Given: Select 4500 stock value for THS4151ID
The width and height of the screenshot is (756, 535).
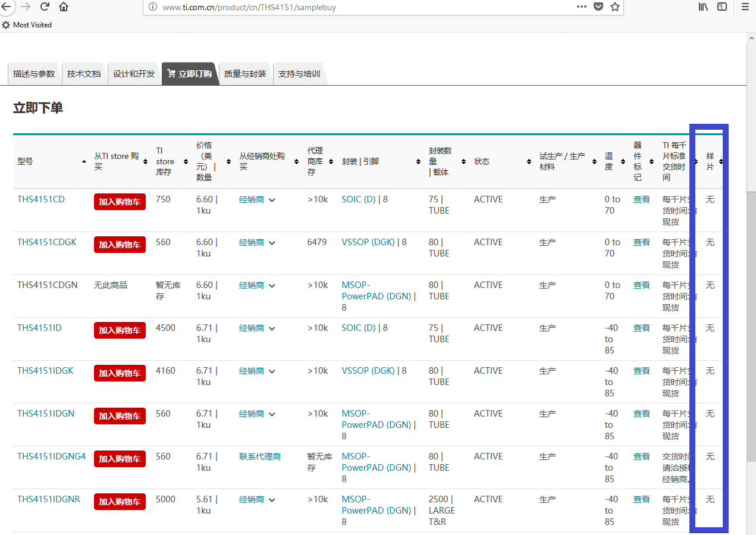Looking at the screenshot, I should coord(165,328).
